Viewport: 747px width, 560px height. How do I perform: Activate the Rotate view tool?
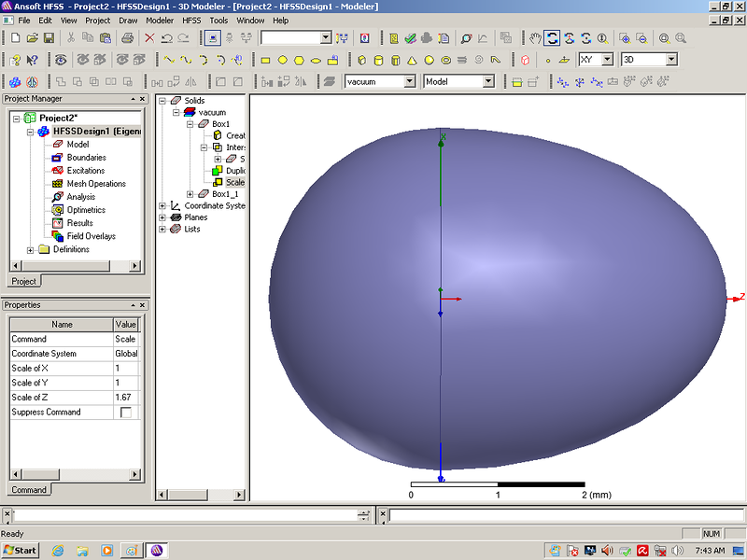552,38
